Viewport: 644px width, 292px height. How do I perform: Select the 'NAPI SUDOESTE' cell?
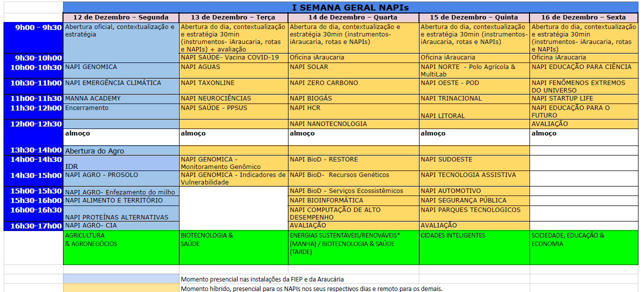pyautogui.click(x=474, y=163)
